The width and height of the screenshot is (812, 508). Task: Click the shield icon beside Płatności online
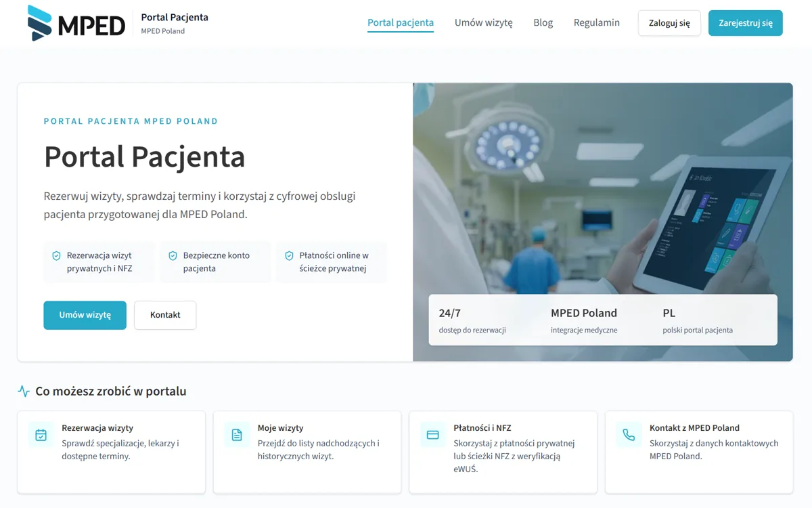click(x=289, y=255)
